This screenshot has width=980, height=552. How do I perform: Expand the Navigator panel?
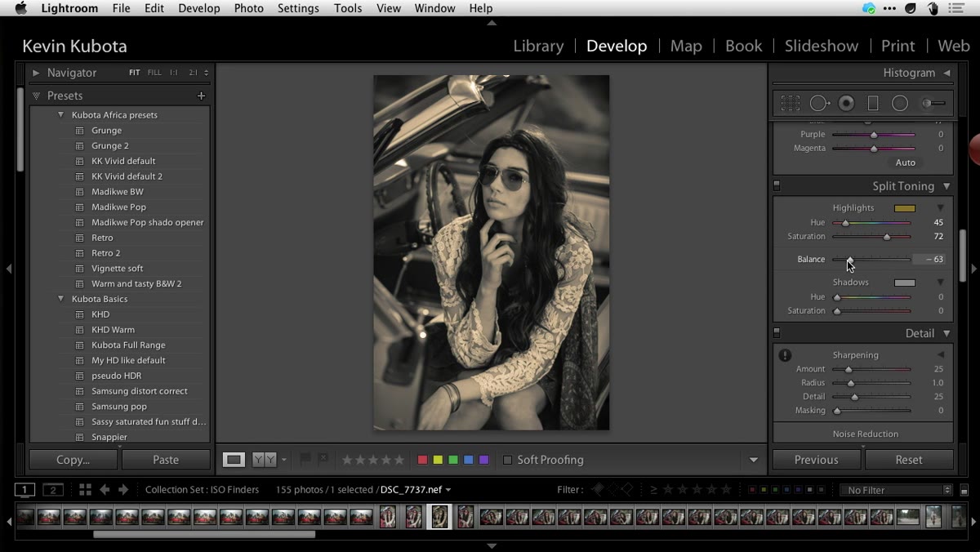point(36,73)
